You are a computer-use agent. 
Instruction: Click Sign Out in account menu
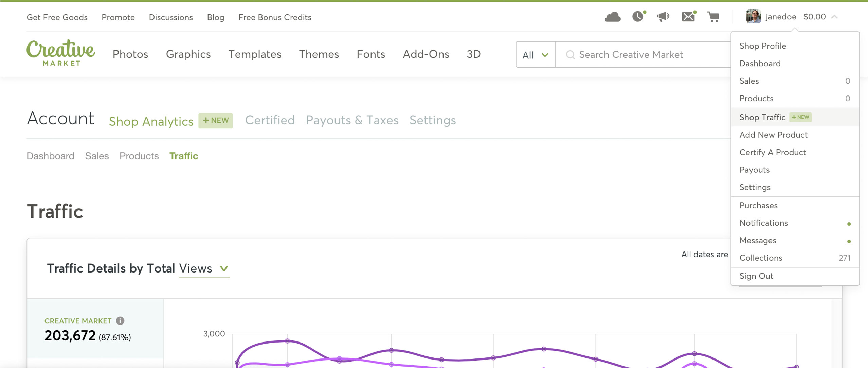pyautogui.click(x=795, y=276)
